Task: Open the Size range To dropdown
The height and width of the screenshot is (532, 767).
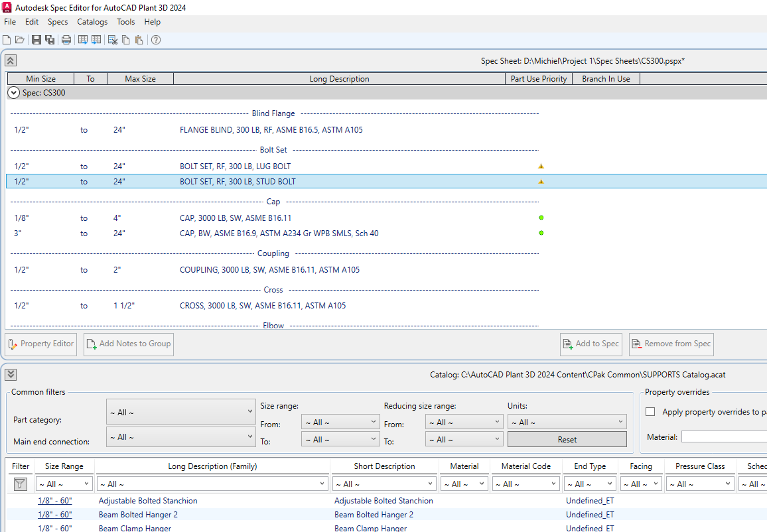Action: [340, 440]
